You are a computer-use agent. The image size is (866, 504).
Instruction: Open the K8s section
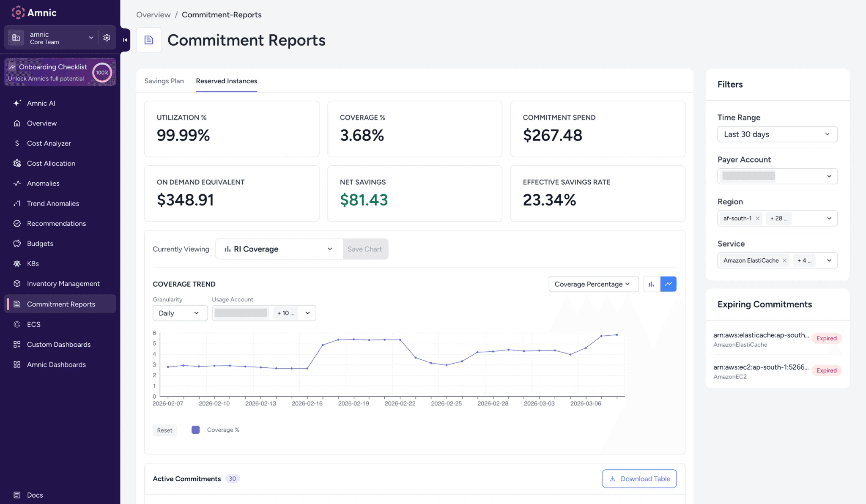(33, 263)
